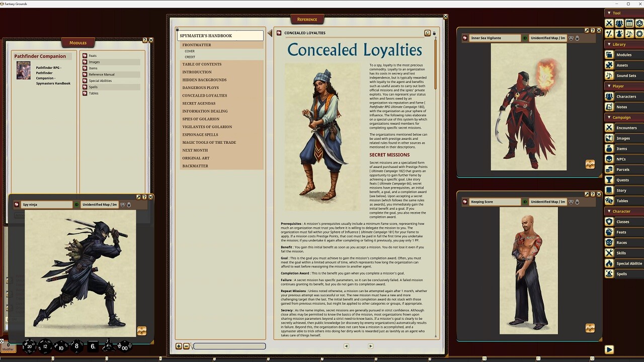The width and height of the screenshot is (644, 362).
Task: Click the Pathfinder Companion module thumbnail
Action: pos(23,71)
